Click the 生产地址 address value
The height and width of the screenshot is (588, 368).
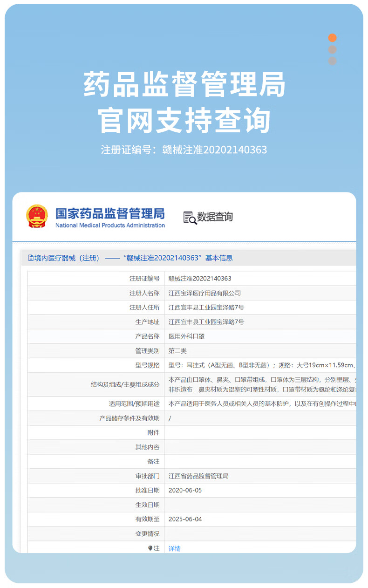(x=206, y=322)
